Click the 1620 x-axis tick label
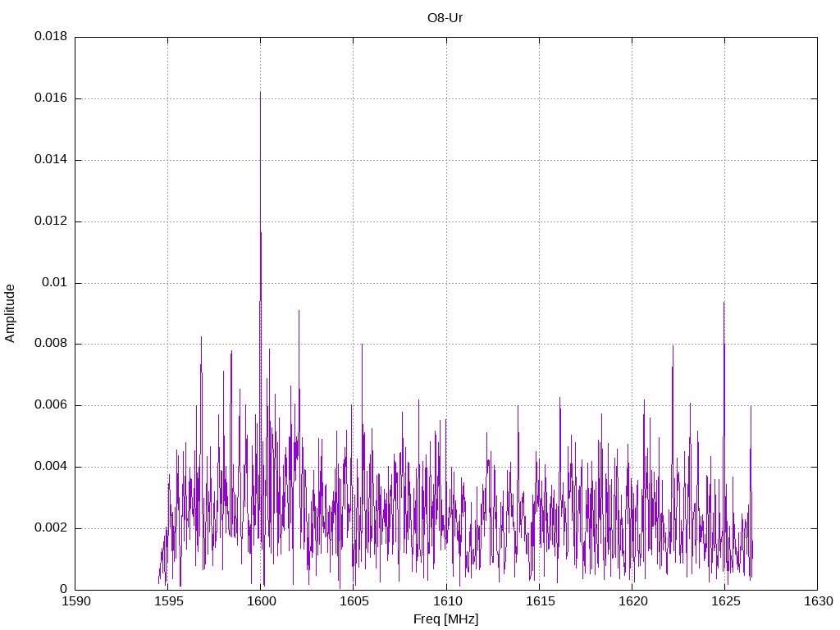The height and width of the screenshot is (630, 840). (632, 601)
